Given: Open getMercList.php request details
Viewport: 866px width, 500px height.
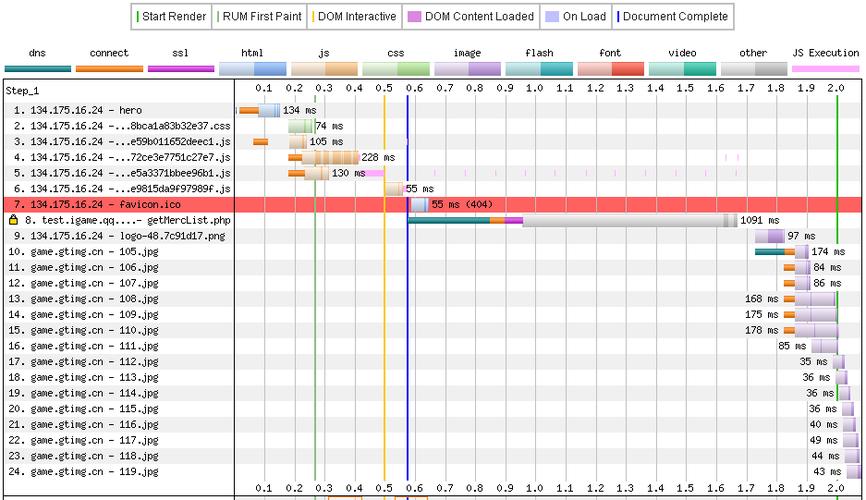Looking at the screenshot, I should click(x=127, y=220).
